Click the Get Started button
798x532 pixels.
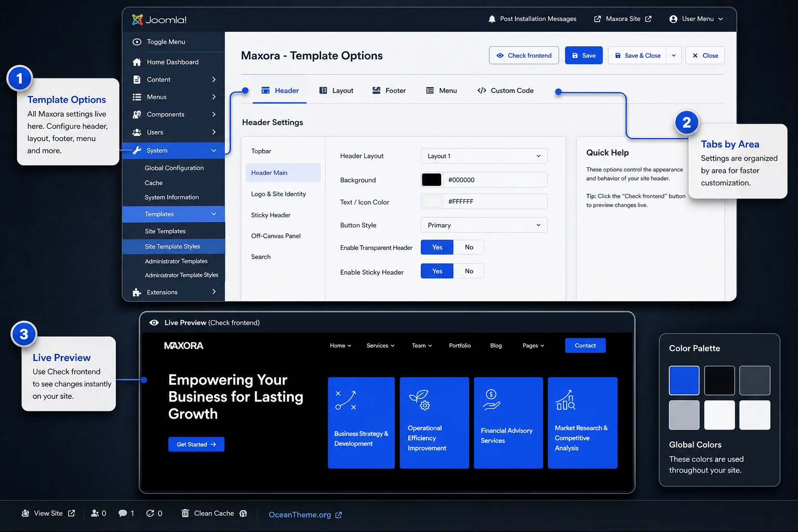196,444
